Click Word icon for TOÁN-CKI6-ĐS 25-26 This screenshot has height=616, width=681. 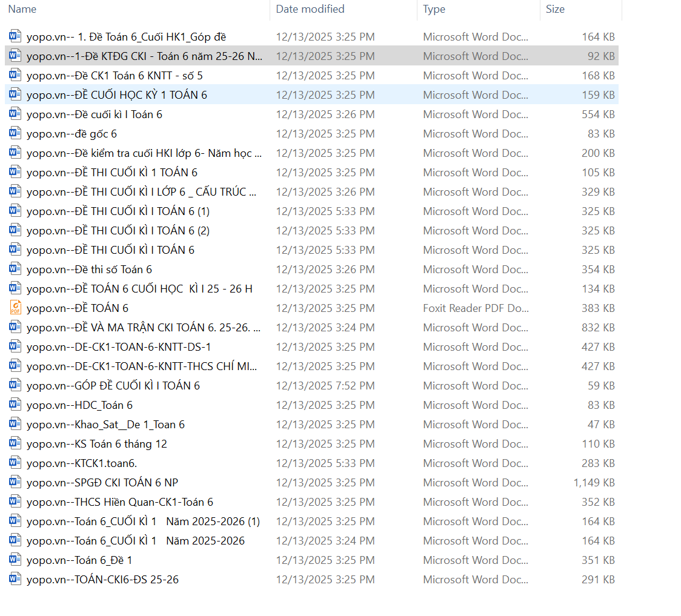15,579
